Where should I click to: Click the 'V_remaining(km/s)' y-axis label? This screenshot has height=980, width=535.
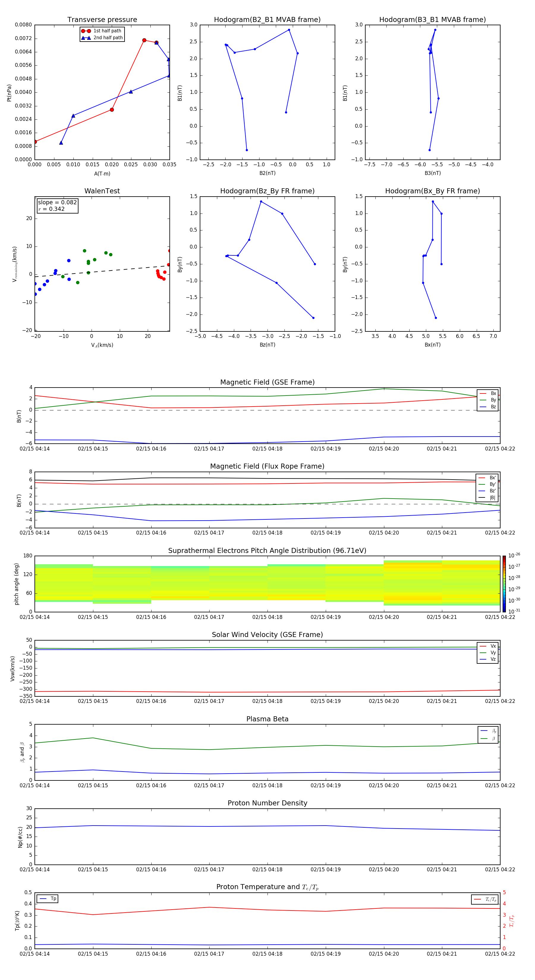pos(15,264)
